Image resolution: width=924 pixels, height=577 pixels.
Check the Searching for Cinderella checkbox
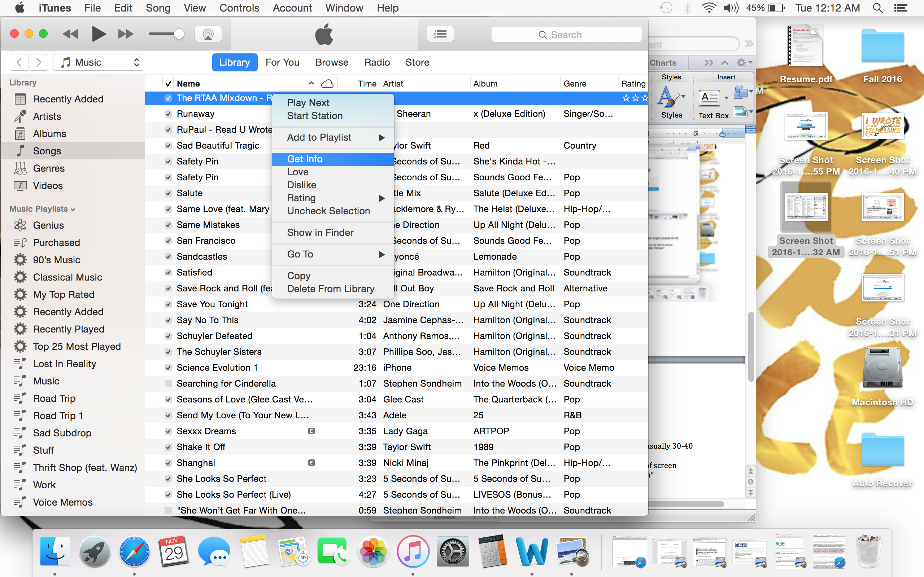pyautogui.click(x=168, y=383)
